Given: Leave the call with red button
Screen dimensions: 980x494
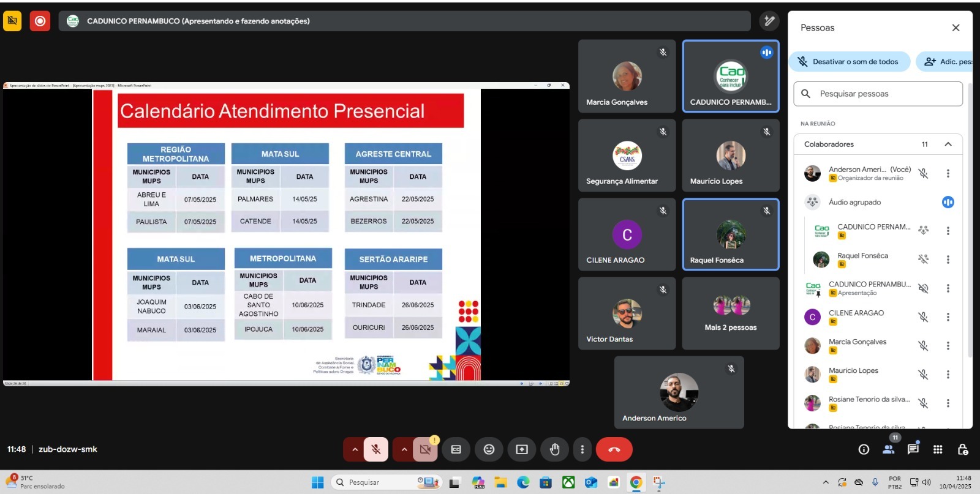Looking at the screenshot, I should click(614, 449).
